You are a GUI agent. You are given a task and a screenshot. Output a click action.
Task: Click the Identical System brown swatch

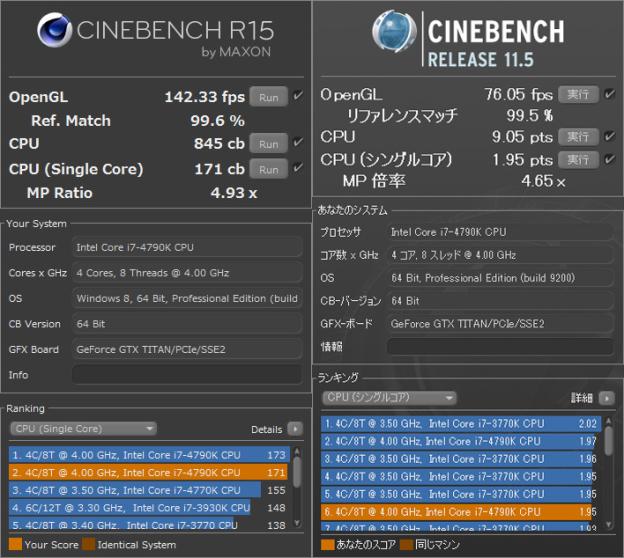pos(88,544)
